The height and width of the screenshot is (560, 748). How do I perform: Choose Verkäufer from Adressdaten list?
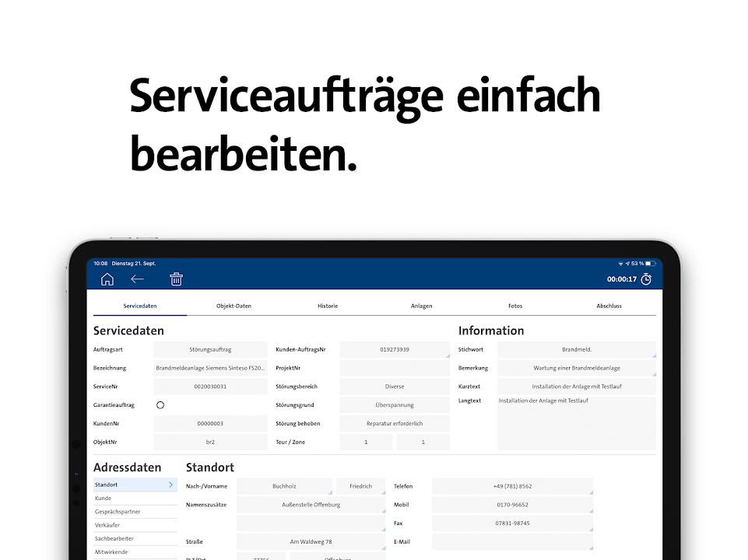[107, 525]
